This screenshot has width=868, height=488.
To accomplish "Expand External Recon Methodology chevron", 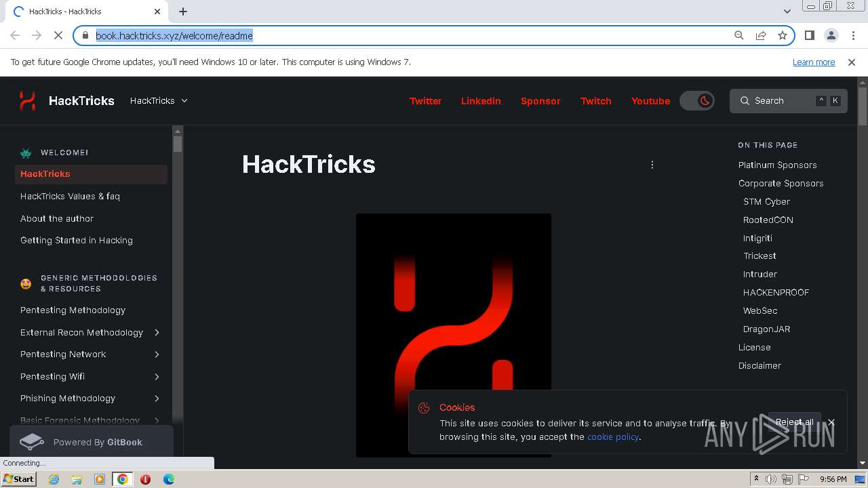I will [157, 333].
